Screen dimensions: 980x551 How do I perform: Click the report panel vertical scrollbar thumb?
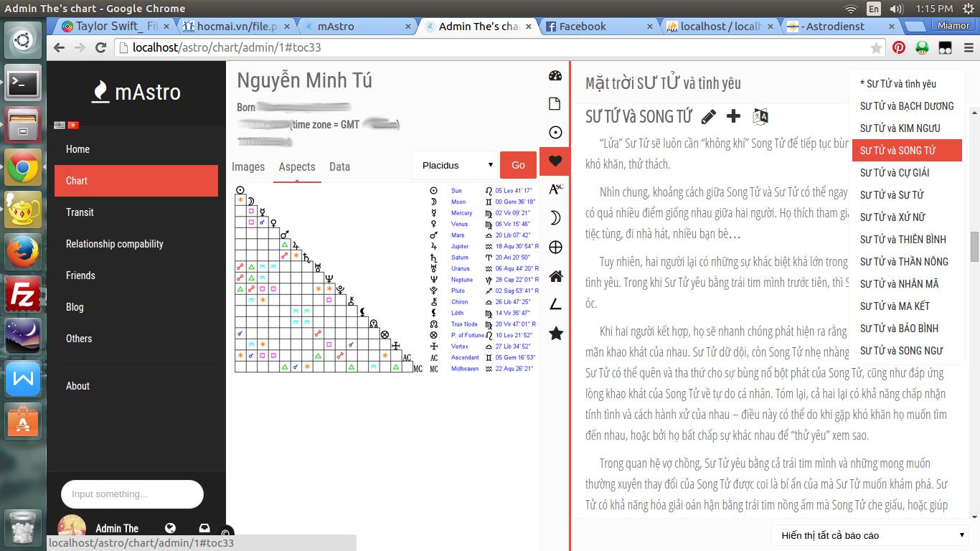tap(974, 247)
